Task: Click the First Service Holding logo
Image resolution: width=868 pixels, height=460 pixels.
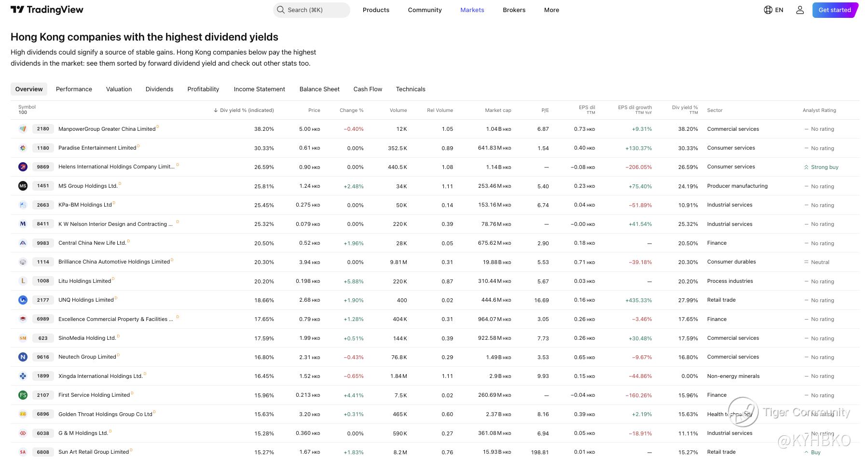Action: point(23,395)
